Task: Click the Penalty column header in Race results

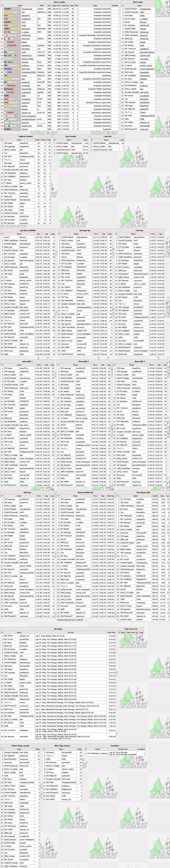Action: [x=115, y=5]
